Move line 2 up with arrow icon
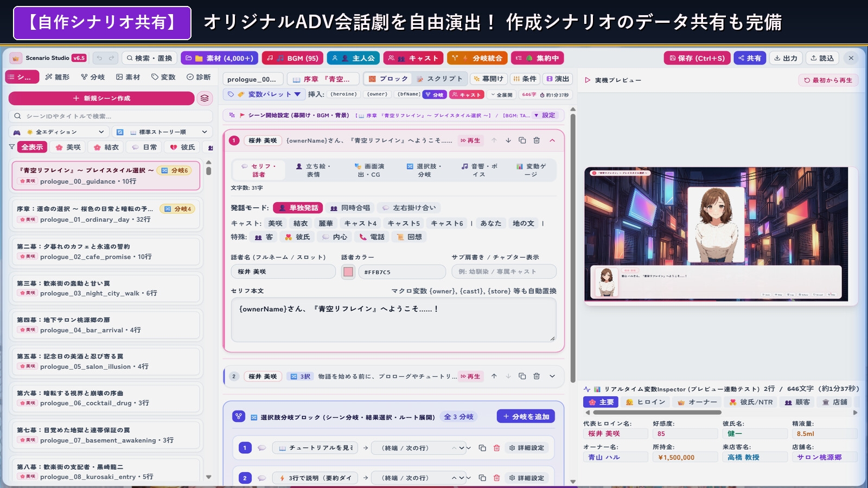Screen dimensions: 868x488 (x=494, y=376)
